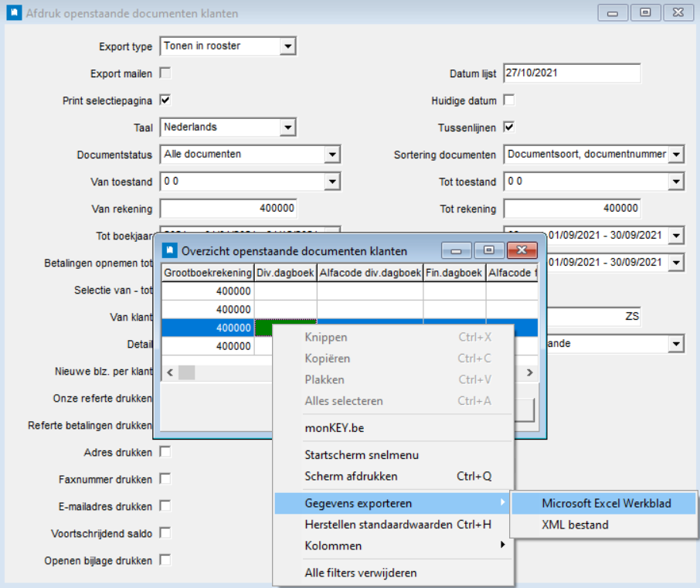Select XML bestand from the submenu

[575, 525]
